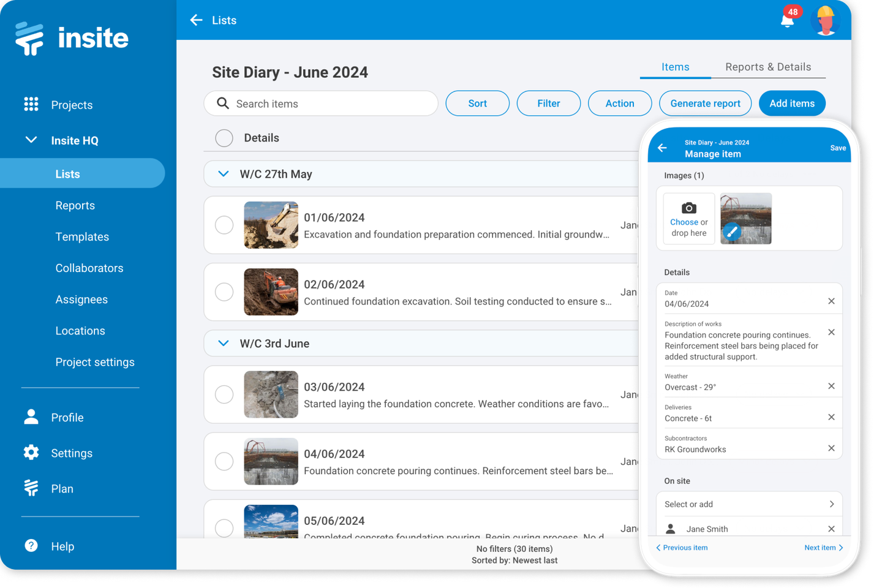This screenshot has width=882, height=588.
Task: Click the Search items input field
Action: (x=320, y=103)
